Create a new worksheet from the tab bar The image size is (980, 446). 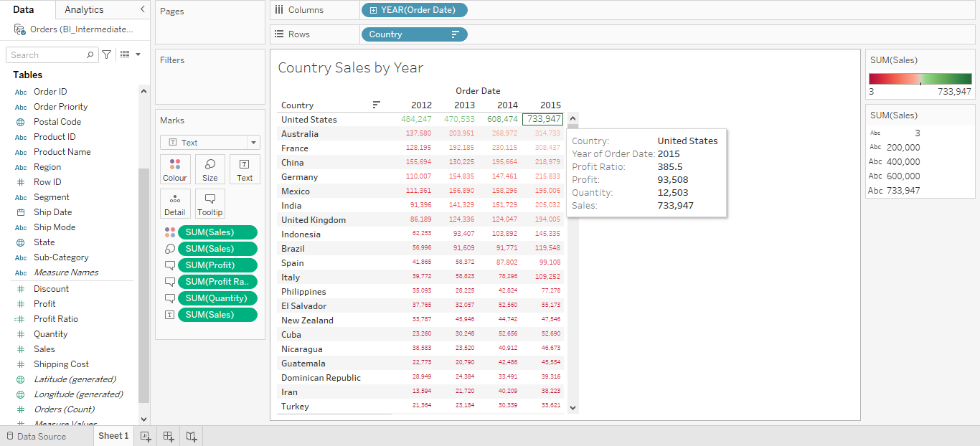(145, 436)
